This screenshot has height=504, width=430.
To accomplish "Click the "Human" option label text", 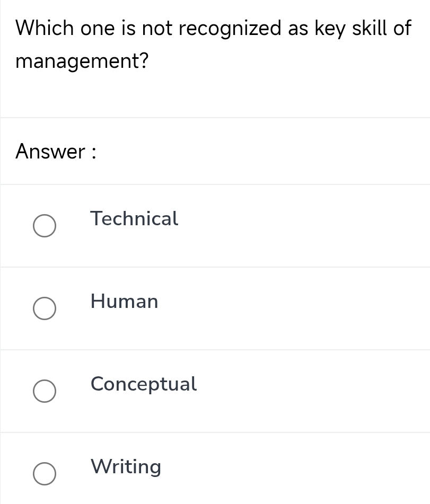I will (x=124, y=302).
